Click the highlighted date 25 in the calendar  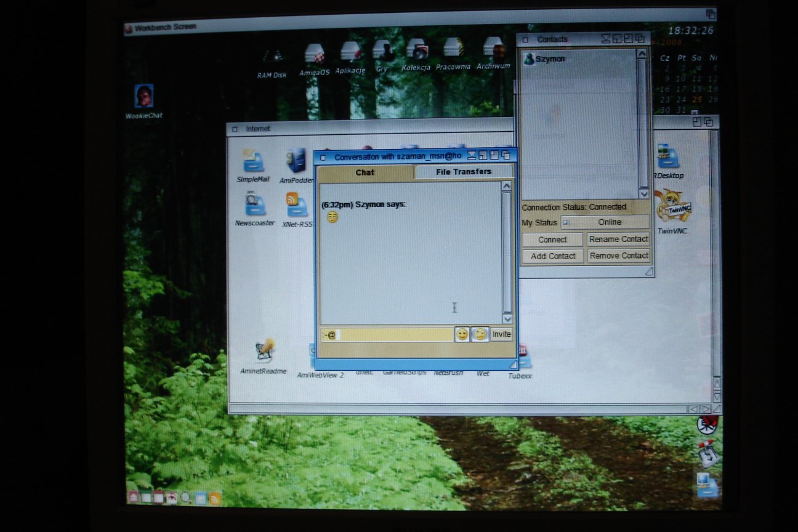coord(697,99)
